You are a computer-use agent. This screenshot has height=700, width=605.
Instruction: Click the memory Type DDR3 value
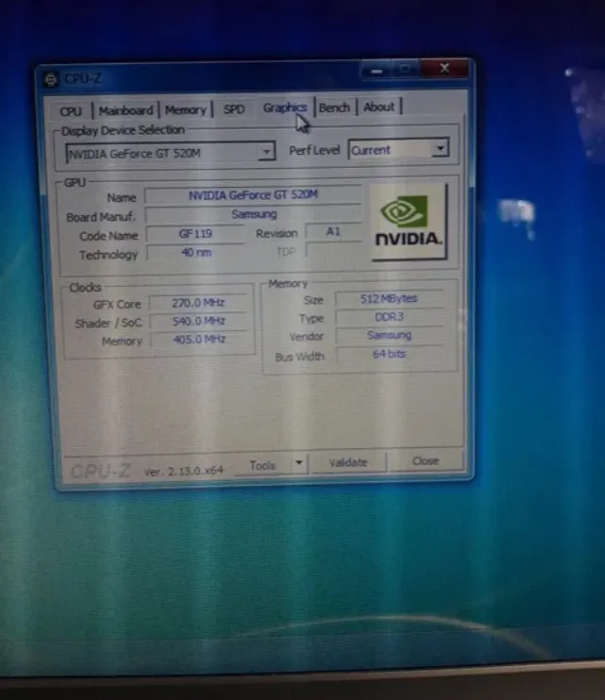coord(390,317)
